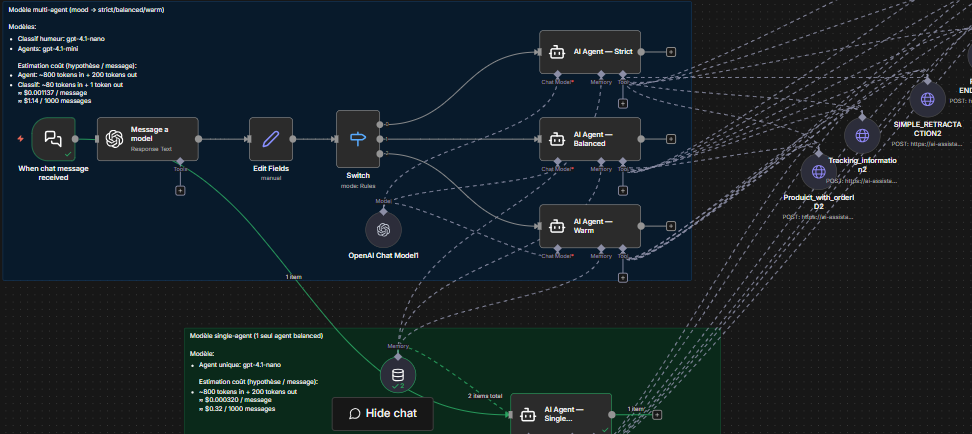Click 'Agent unique: gpt-4.1-nano' text

[239, 365]
